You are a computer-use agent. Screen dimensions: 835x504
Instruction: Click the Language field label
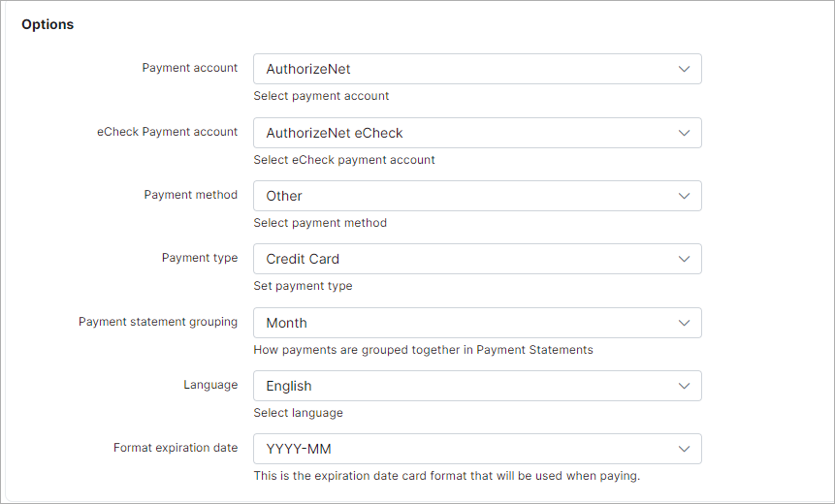pyautogui.click(x=210, y=385)
